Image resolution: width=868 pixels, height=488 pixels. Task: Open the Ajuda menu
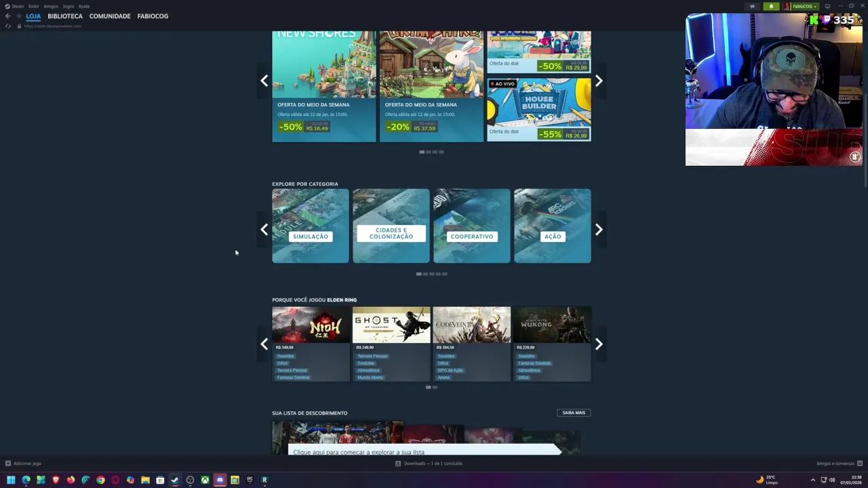click(x=84, y=6)
